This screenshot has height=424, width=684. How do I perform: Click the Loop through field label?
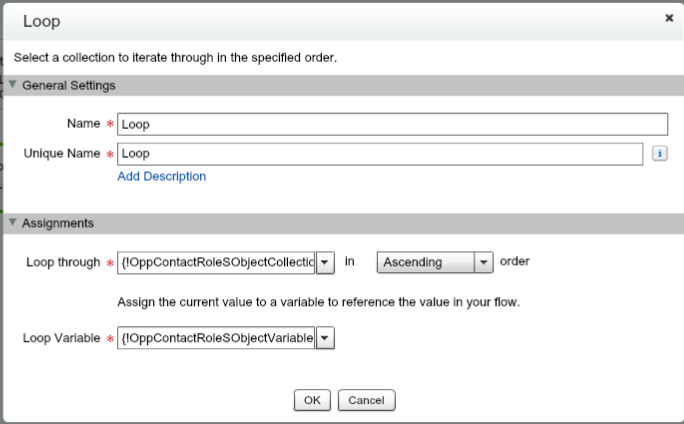point(62,262)
